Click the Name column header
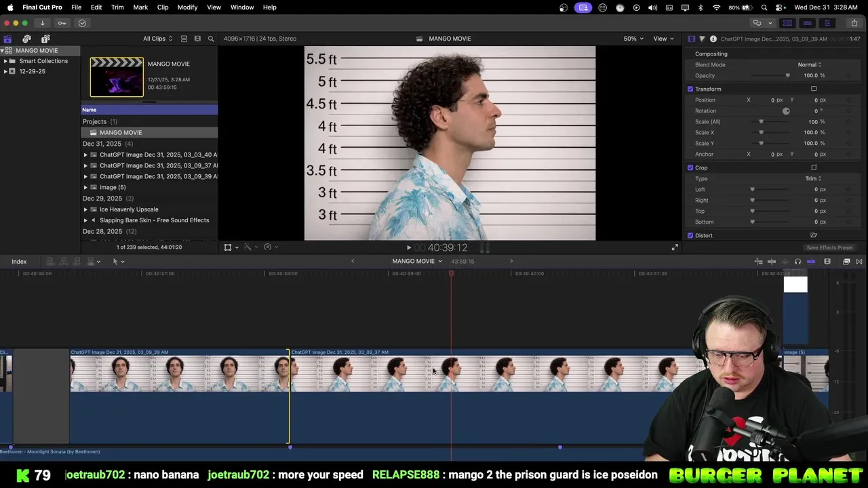The image size is (868, 488). pyautogui.click(x=149, y=110)
